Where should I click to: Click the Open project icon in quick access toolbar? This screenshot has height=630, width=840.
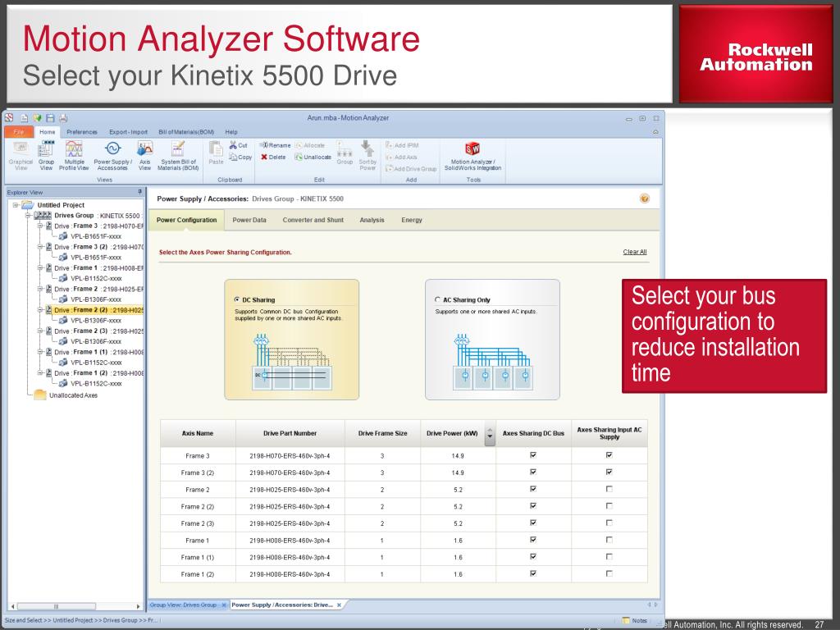coord(37,118)
